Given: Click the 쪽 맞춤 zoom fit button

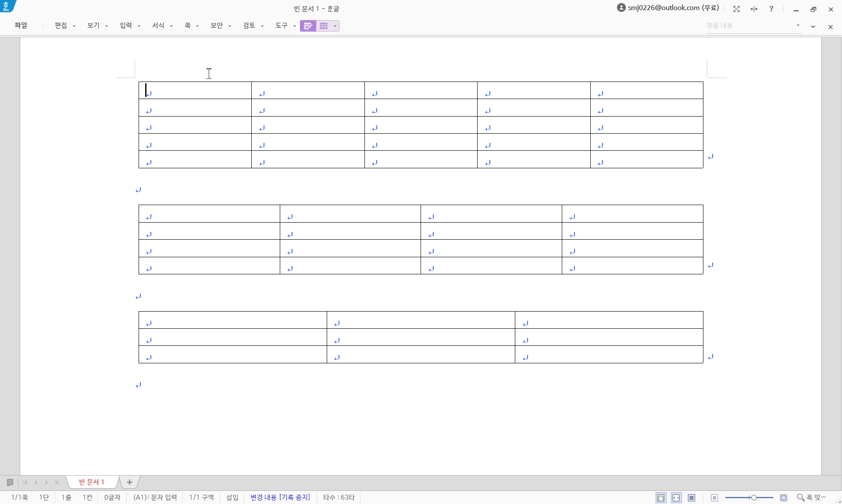Looking at the screenshot, I should point(812,497).
